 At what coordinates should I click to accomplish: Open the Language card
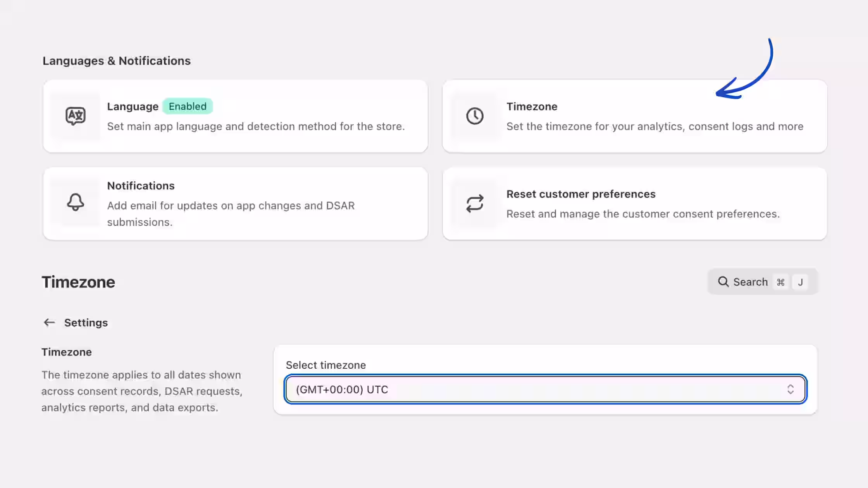235,116
